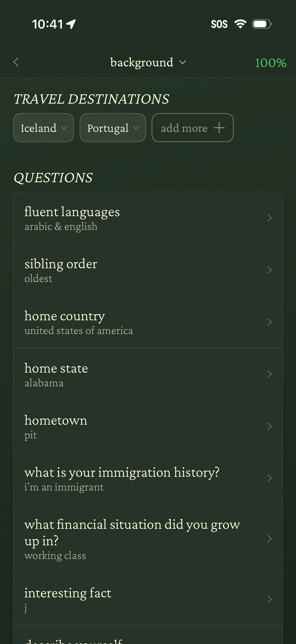Tap chevron beside sibling order

[269, 270]
